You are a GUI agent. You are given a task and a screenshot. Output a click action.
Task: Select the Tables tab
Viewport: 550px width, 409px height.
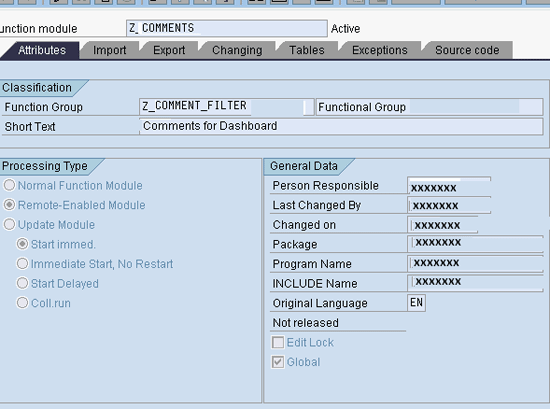(x=307, y=50)
